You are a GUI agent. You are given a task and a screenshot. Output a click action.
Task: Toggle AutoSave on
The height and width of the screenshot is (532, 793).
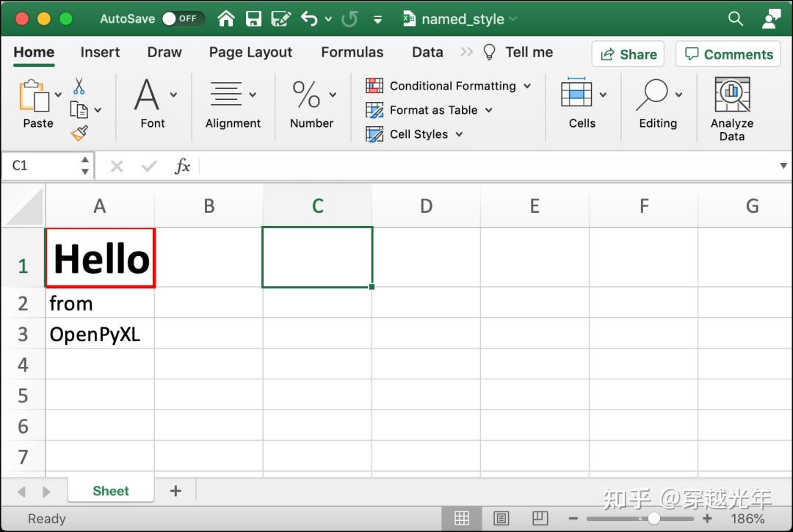(183, 19)
